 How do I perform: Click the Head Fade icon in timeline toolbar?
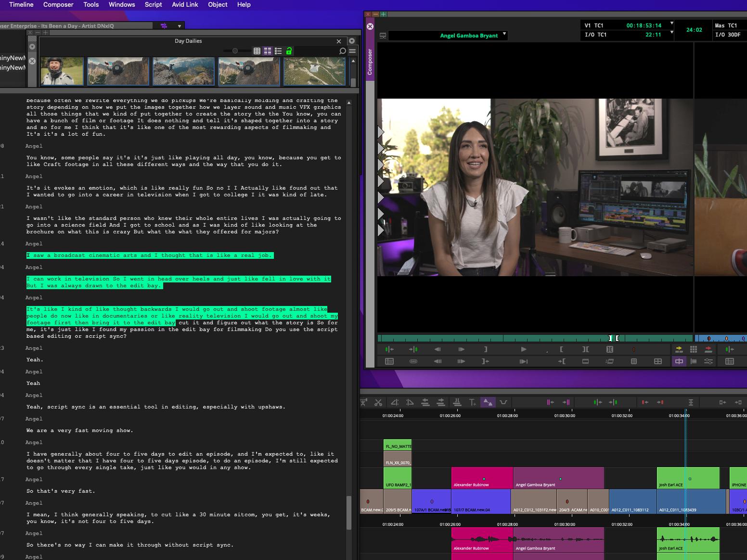coord(395,402)
